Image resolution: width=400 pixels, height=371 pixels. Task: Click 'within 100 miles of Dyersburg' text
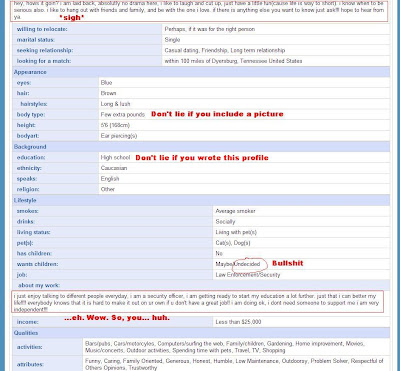(201, 61)
